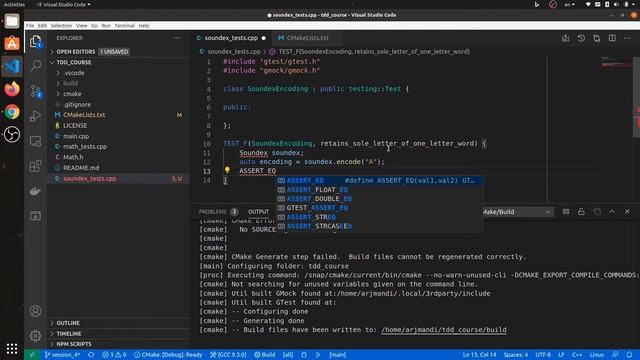Open editor More Actions ellipsis
The image size is (640, 360).
627,38
